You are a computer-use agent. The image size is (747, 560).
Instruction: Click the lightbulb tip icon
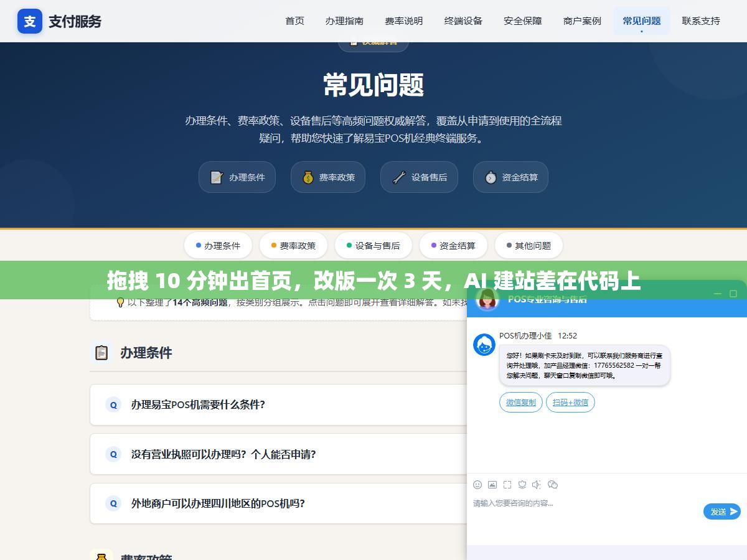(121, 302)
